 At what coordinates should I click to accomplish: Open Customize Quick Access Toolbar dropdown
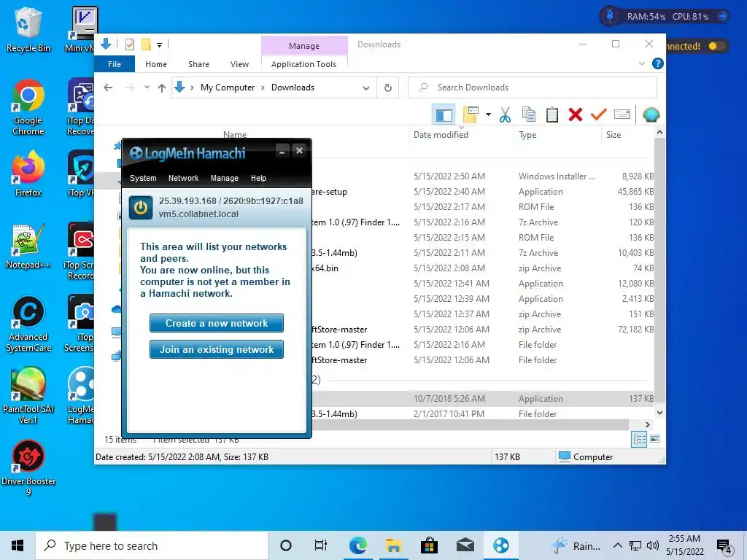160,45
